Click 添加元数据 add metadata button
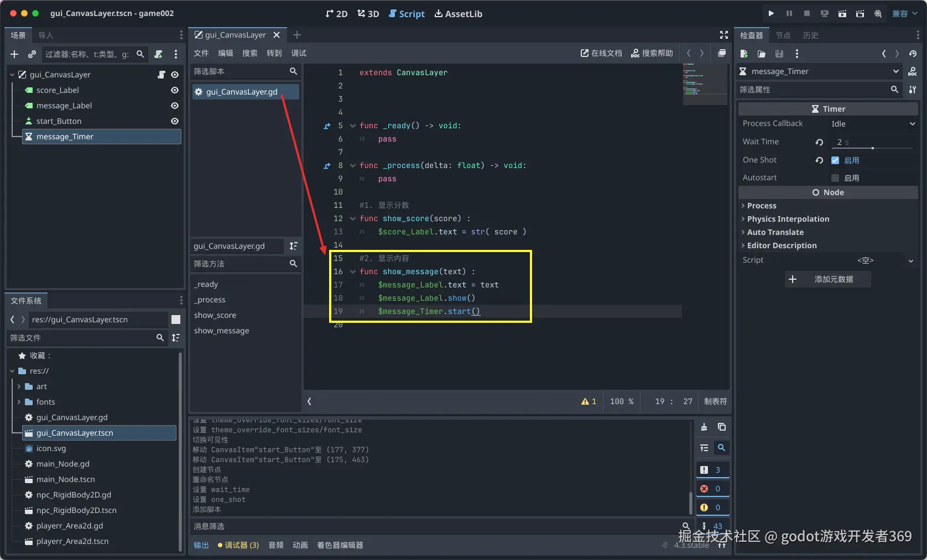 828,279
